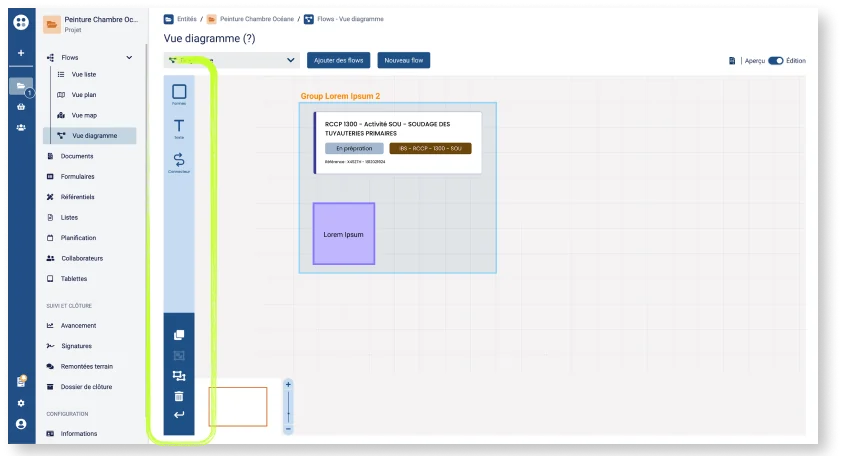Open Planification in sidebar
This screenshot has width=842, height=456.
click(78, 238)
